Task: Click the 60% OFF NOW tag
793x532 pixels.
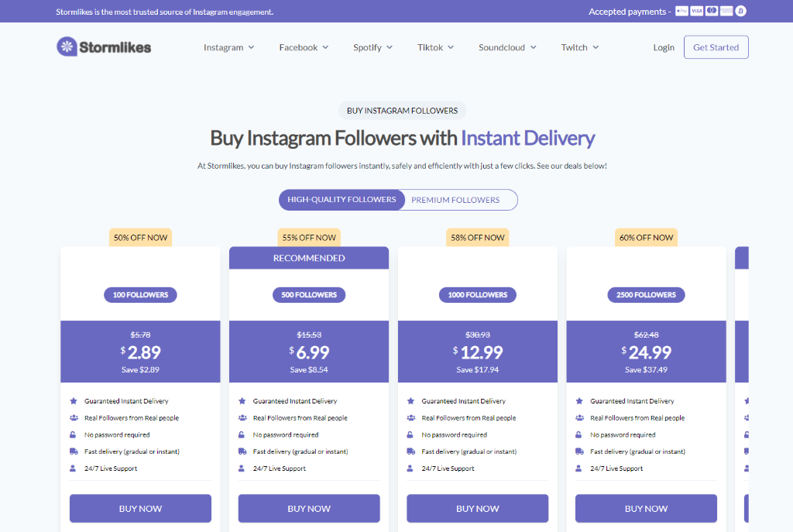Action: tap(647, 238)
